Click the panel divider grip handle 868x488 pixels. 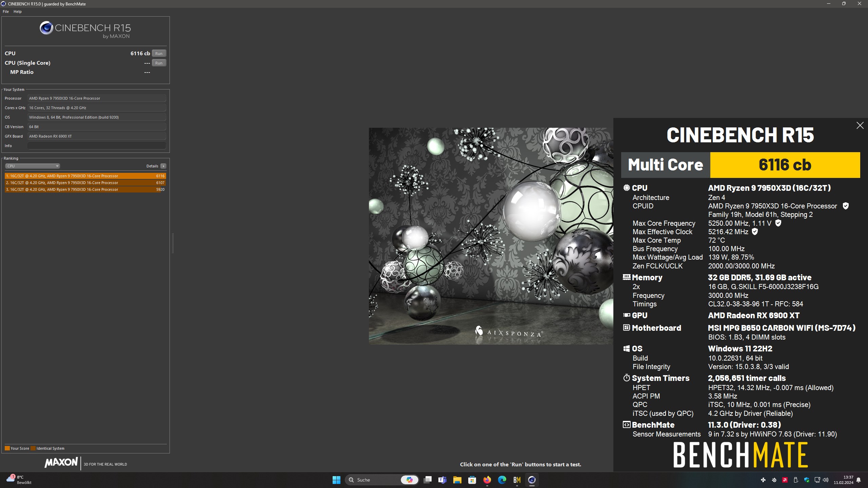click(x=173, y=243)
